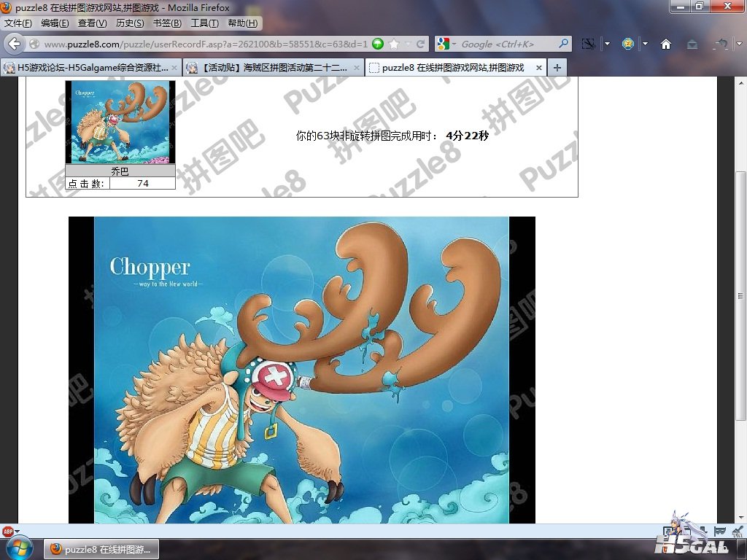Click the green go arrow in address bar
This screenshot has height=560, width=747.
378,44
